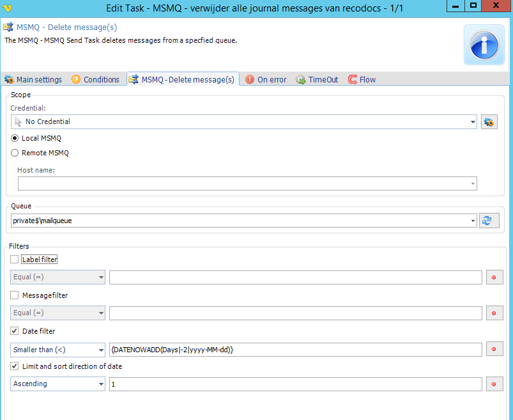The height and width of the screenshot is (420, 513).
Task: Open the On error tab
Action: pos(266,80)
